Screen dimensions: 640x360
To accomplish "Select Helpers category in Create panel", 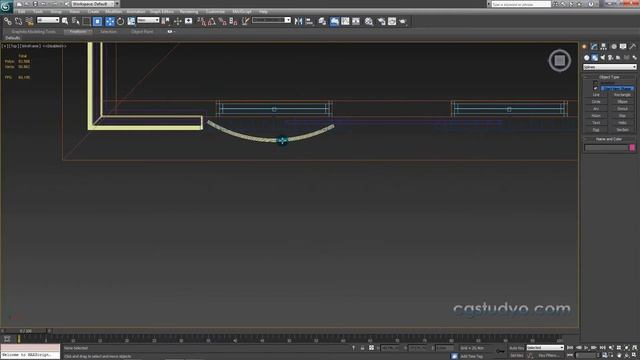I will point(618,58).
